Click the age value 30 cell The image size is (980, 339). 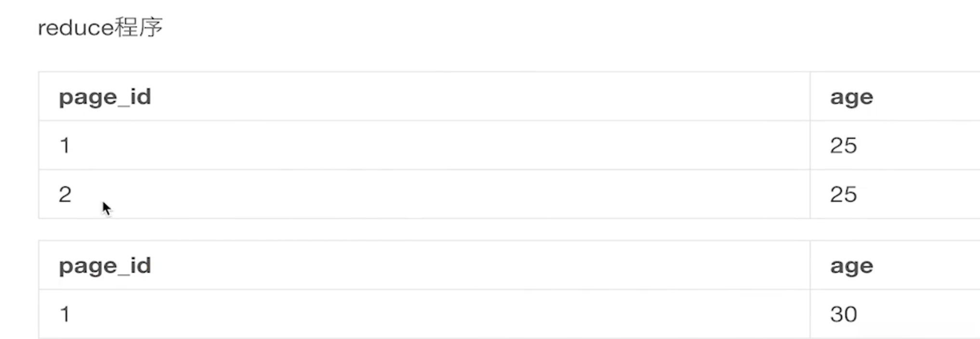[843, 314]
